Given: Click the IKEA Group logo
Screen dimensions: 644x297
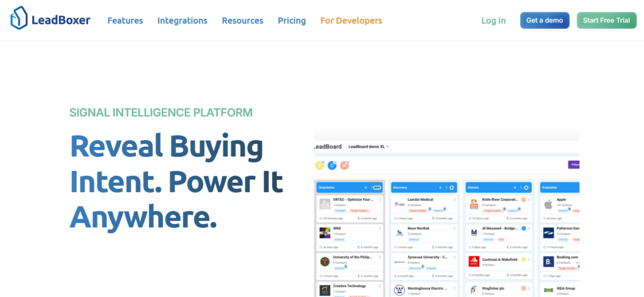Looking at the screenshot, I should (548, 291).
